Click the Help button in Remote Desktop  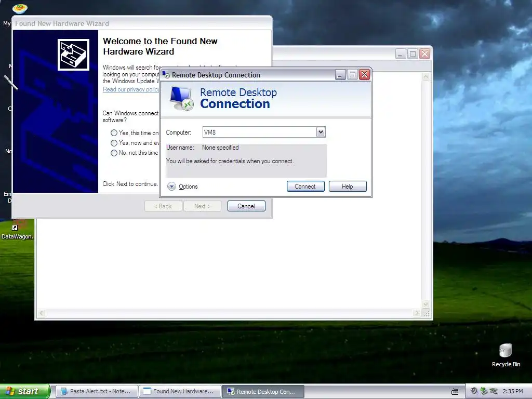[x=348, y=187]
